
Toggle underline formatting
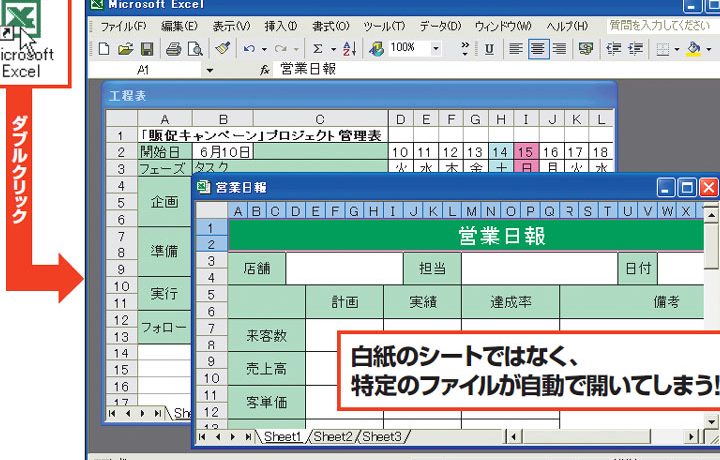489,49
